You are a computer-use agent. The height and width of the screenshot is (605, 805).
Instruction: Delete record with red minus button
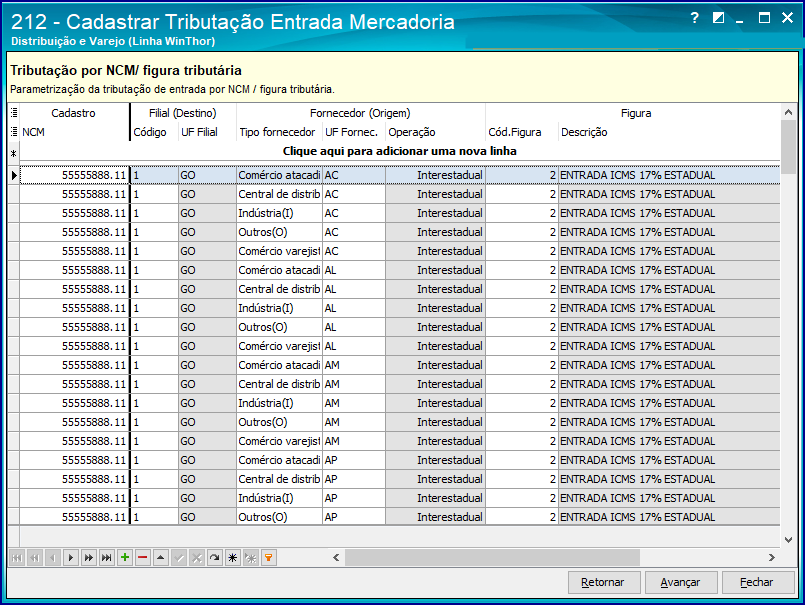click(x=143, y=558)
